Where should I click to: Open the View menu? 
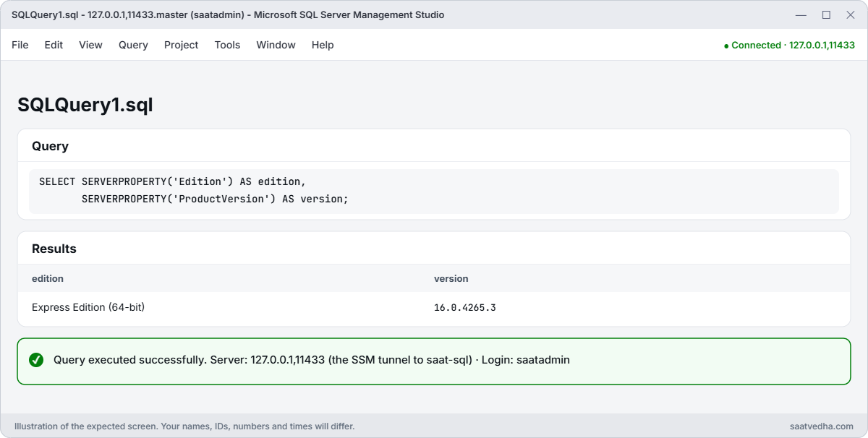(90, 45)
